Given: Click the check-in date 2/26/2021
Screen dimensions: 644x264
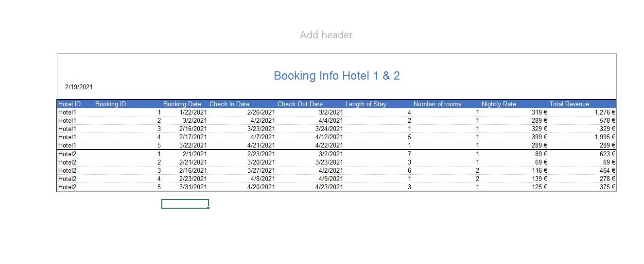Looking at the screenshot, I should pos(261,112).
